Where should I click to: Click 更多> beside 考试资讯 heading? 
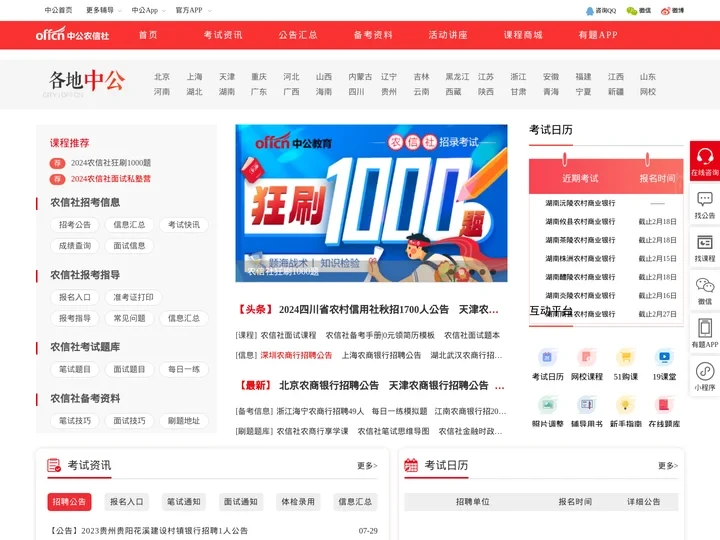click(x=367, y=466)
